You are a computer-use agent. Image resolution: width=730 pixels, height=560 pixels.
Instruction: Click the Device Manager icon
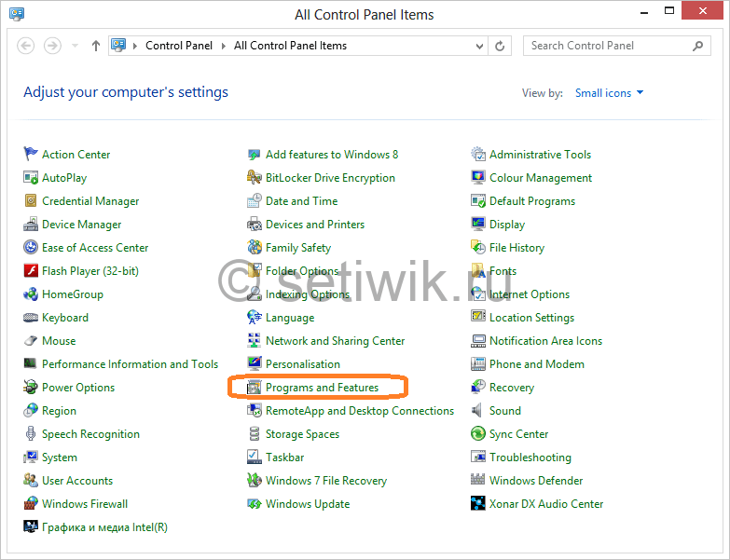coord(31,224)
